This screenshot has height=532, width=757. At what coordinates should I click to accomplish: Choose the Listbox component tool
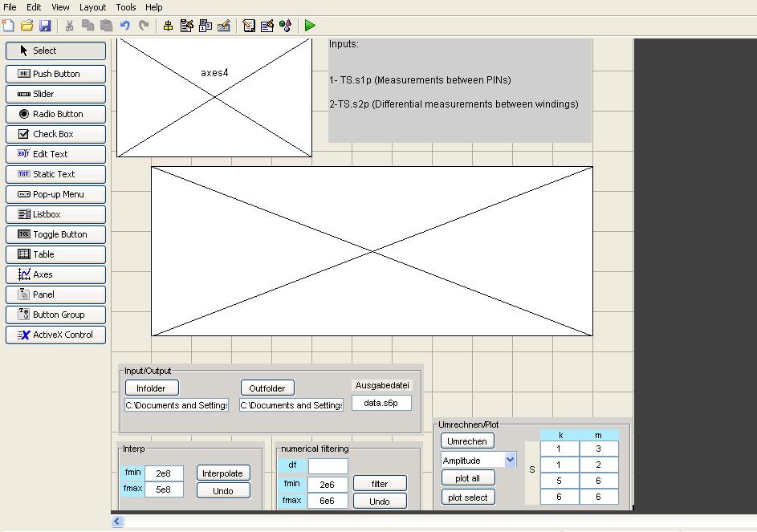coord(55,214)
